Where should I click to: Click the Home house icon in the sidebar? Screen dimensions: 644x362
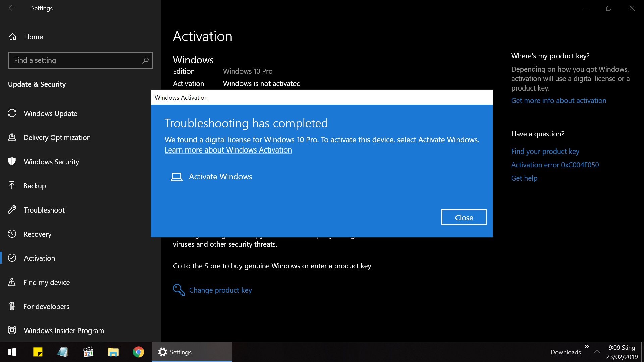(x=13, y=37)
